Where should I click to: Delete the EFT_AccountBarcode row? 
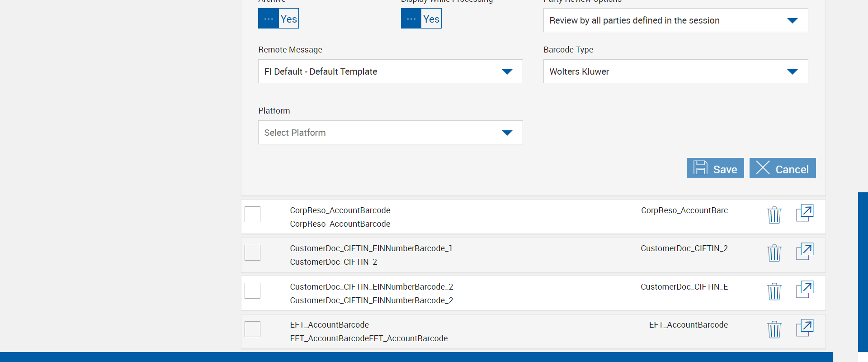coord(774,329)
